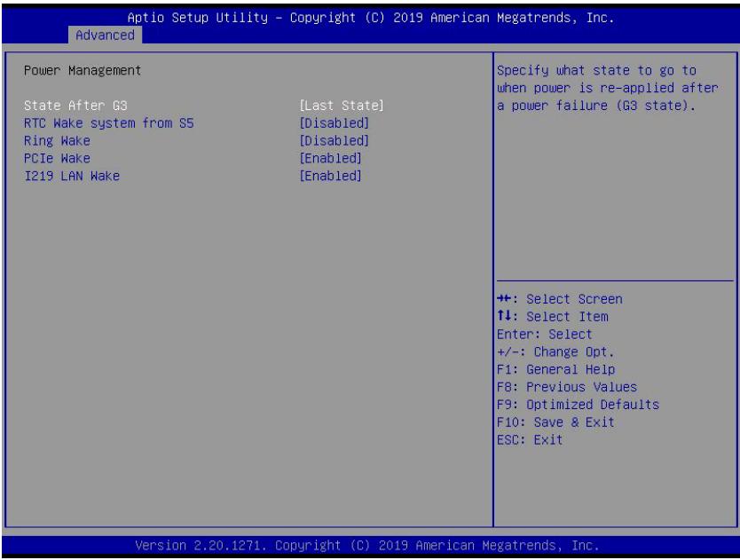Select the Advanced tab

[x=105, y=35]
